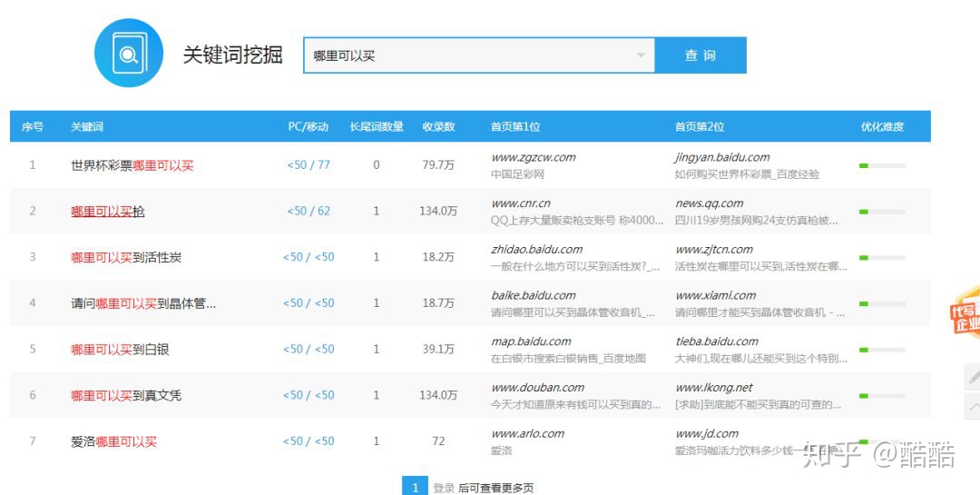Click www.zjtcn.com second-place result
The width and height of the screenshot is (980, 495).
point(714,249)
